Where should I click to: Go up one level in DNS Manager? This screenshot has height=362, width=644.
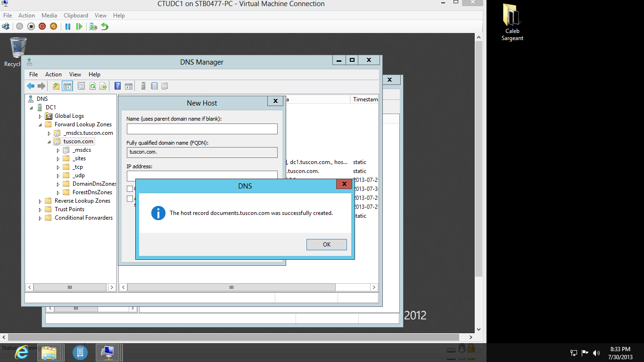pos(56,86)
